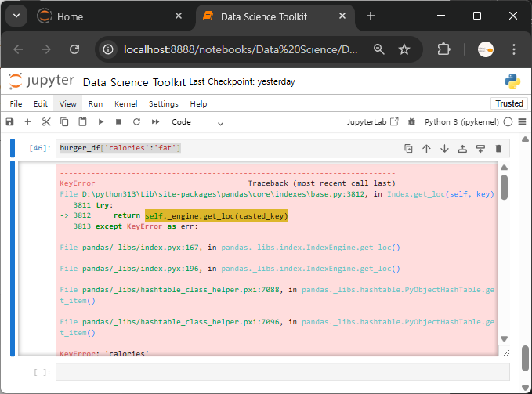Copy the selected cell in the toolbar

point(64,121)
